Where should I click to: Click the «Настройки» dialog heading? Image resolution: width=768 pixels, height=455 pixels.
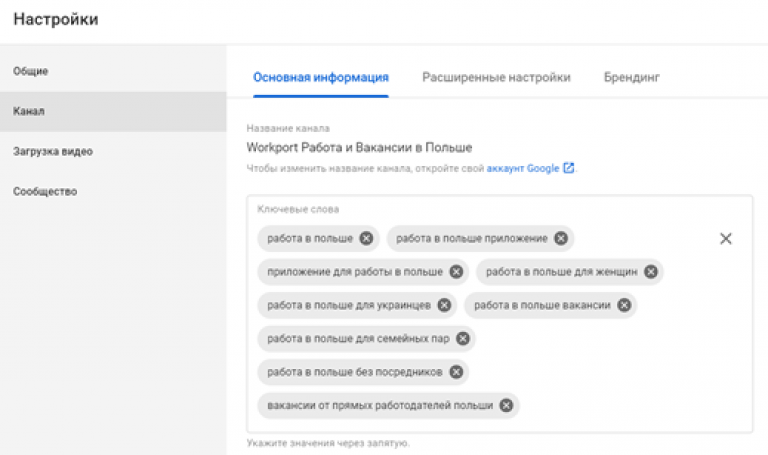coord(56,19)
